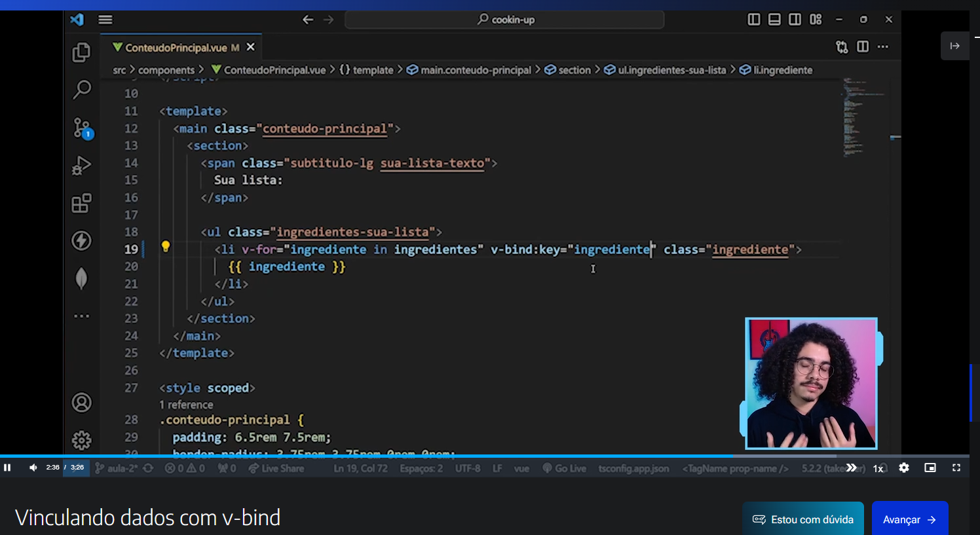Pause the video playback
Image resolution: width=980 pixels, height=535 pixels.
tap(8, 468)
